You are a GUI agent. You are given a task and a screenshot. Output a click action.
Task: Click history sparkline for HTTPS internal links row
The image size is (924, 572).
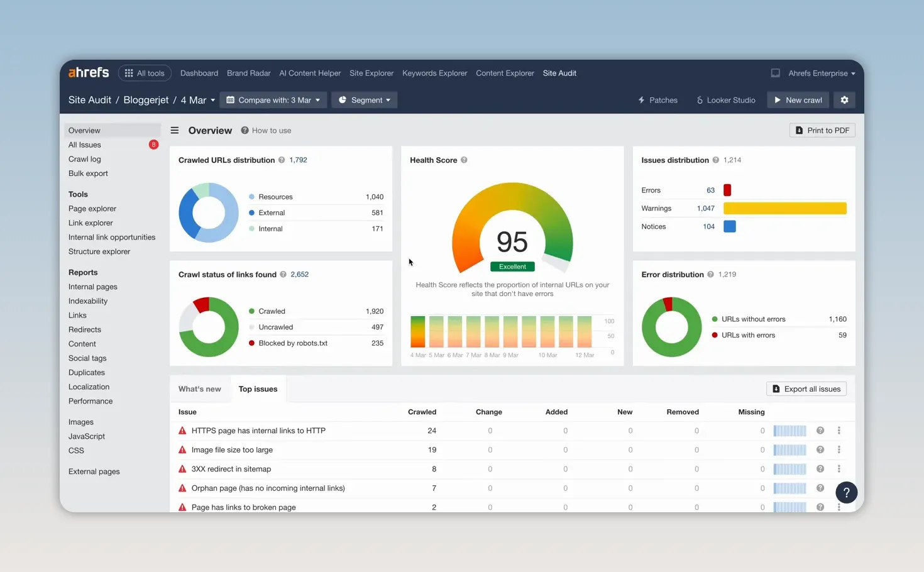[789, 431]
